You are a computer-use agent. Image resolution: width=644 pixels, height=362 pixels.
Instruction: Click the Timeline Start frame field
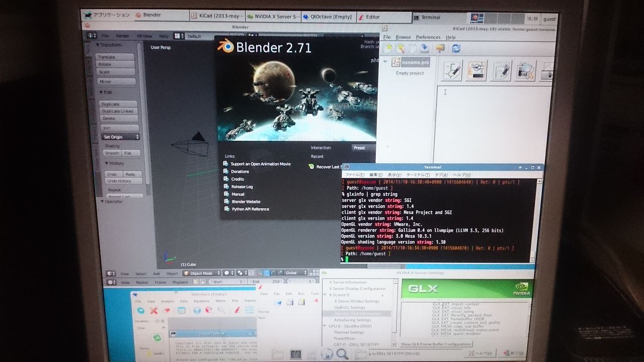[227, 282]
